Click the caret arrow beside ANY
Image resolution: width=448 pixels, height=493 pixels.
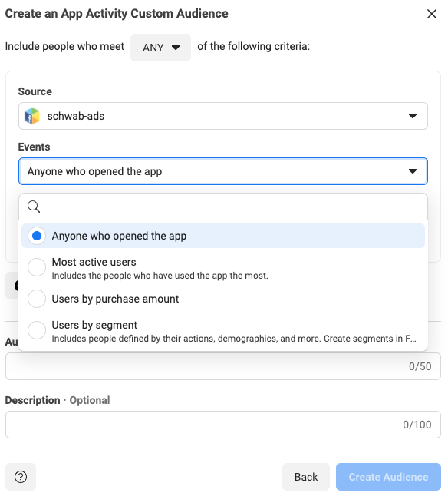[x=176, y=48]
